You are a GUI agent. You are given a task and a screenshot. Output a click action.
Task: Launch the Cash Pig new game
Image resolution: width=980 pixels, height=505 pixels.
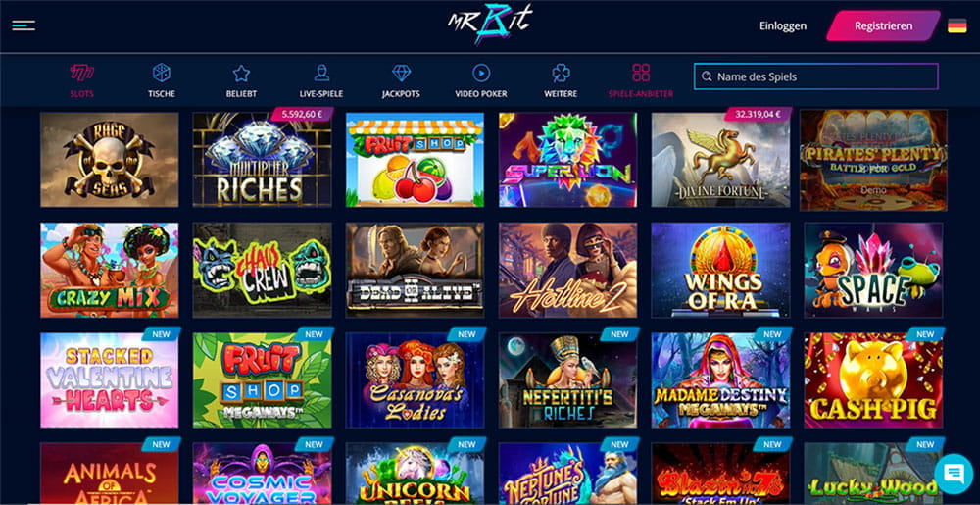[874, 380]
